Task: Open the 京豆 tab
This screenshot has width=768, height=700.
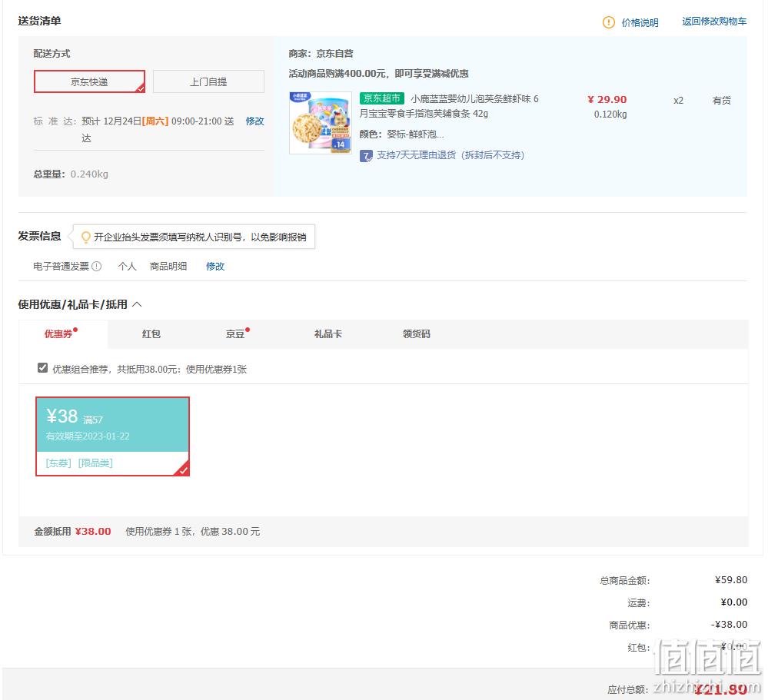Action: 235,333
